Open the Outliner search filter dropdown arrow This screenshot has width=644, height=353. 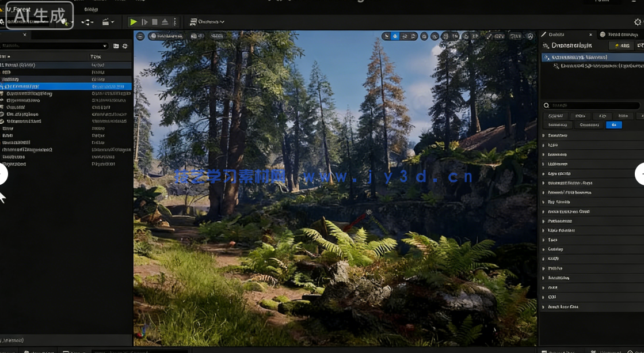tap(104, 46)
